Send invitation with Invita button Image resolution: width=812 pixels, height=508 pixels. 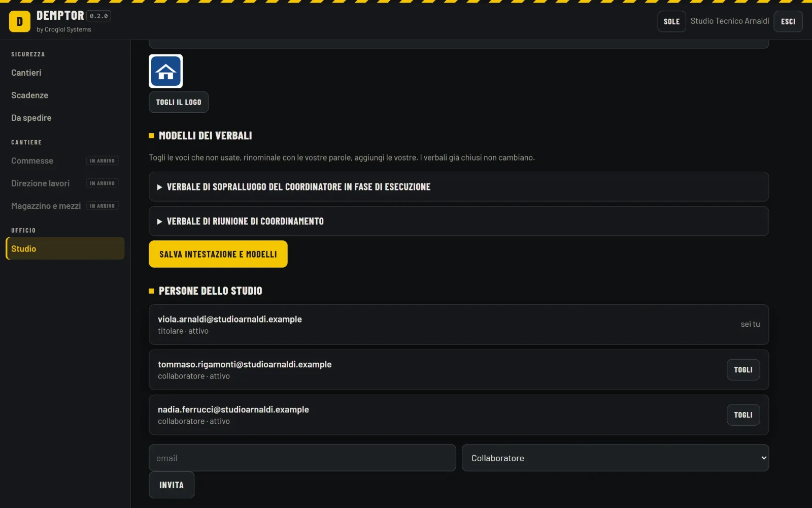172,485
